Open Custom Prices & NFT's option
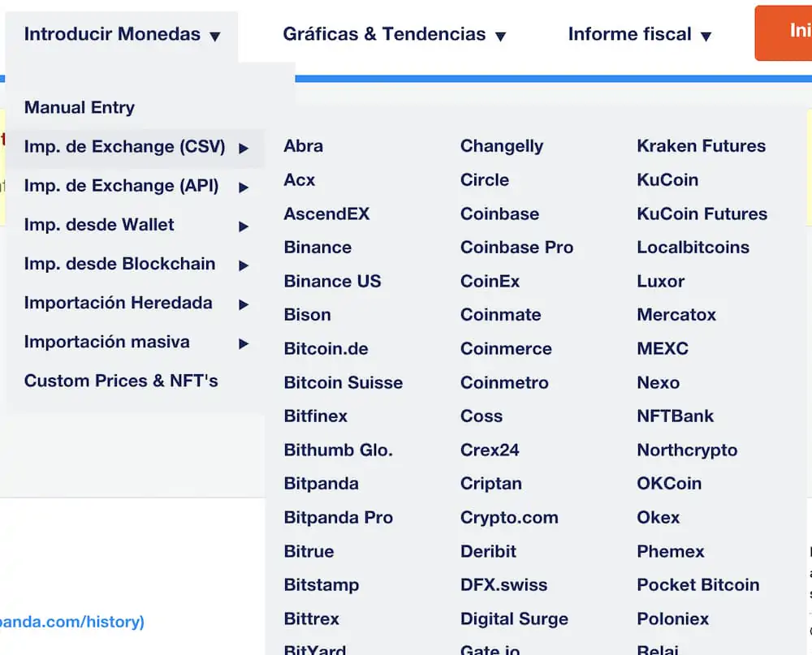Screen dimensions: 812x655 click(x=120, y=380)
